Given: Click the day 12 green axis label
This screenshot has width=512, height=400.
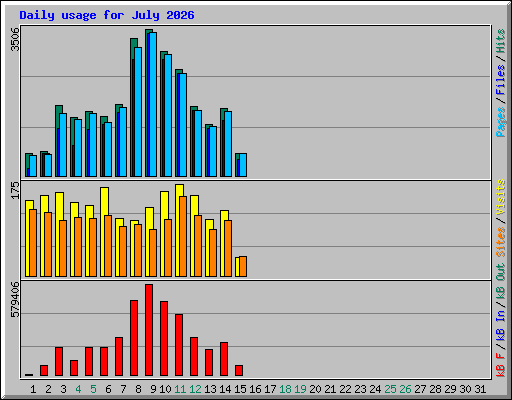Looking at the screenshot, I should [195, 389].
